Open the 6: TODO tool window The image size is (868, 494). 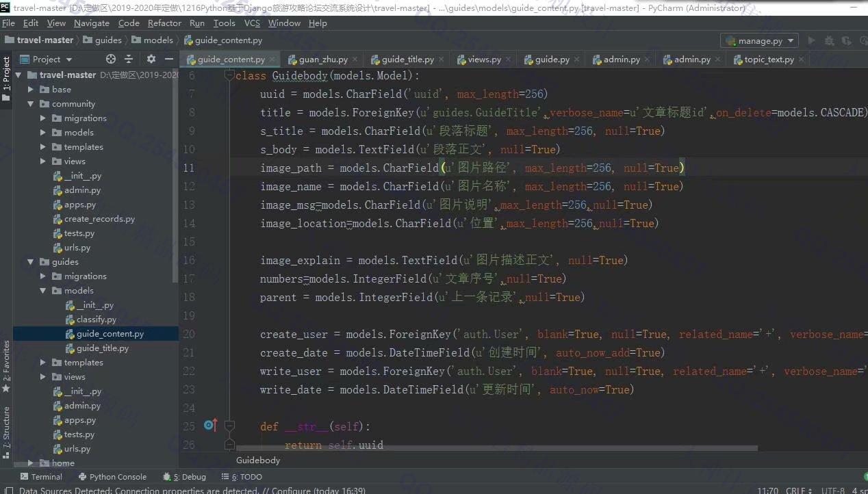[242, 477]
